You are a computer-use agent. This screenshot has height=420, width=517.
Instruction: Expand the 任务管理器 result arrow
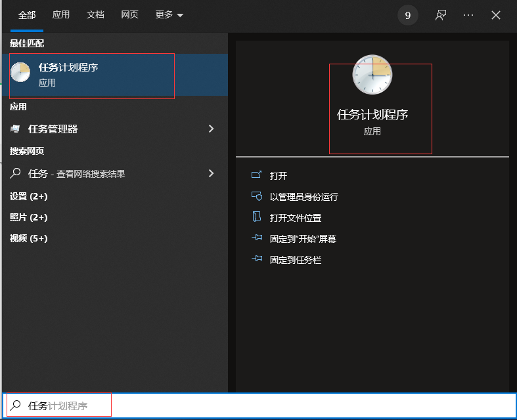tap(211, 129)
